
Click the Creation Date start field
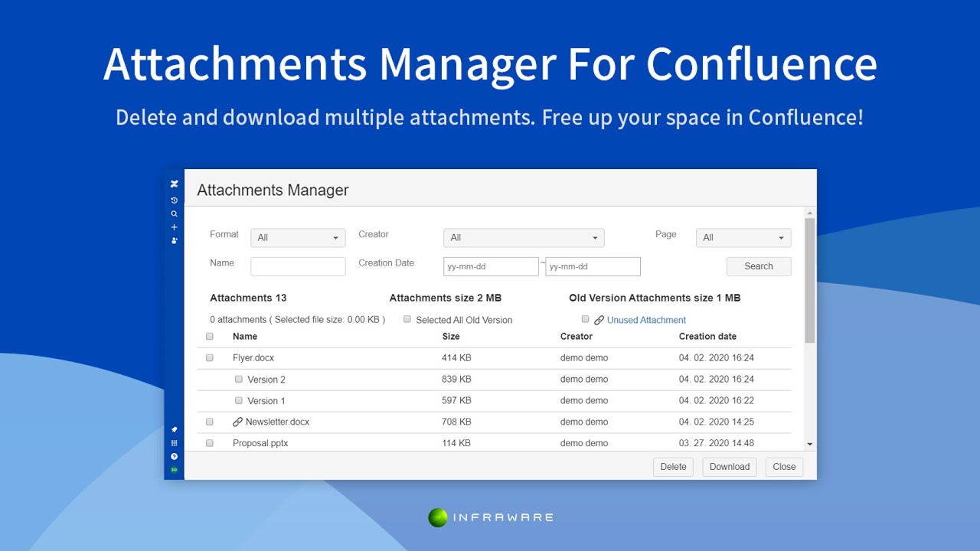tap(491, 266)
